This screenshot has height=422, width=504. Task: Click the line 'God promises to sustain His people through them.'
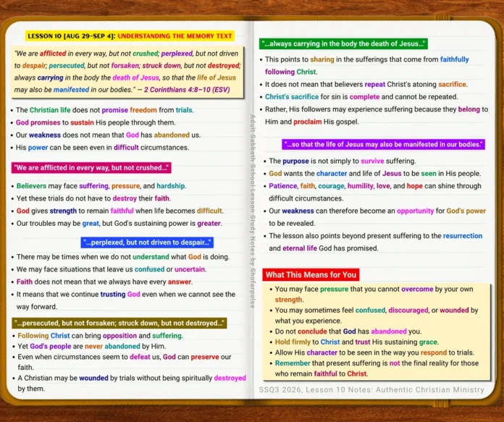coord(96,123)
